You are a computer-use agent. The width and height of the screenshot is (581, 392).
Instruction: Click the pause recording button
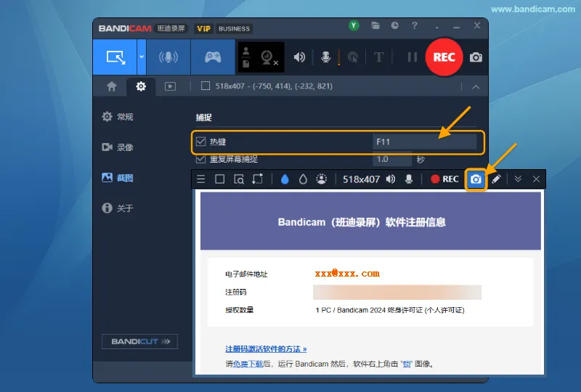click(x=412, y=57)
